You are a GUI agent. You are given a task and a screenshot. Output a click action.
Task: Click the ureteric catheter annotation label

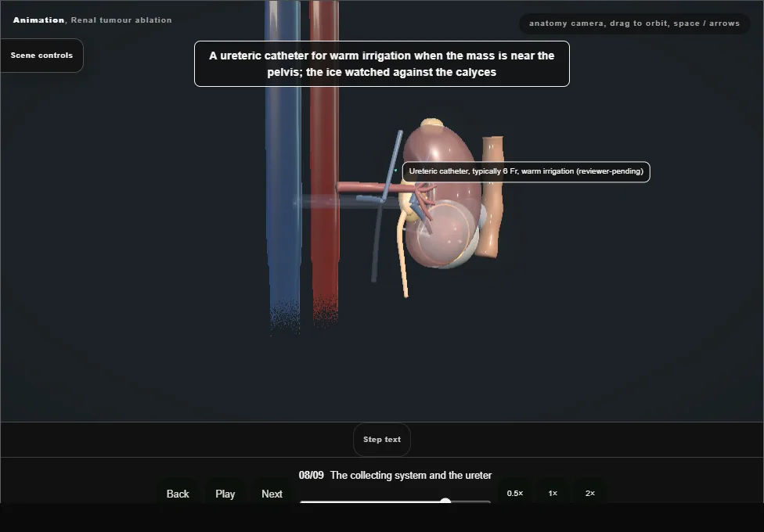click(526, 171)
